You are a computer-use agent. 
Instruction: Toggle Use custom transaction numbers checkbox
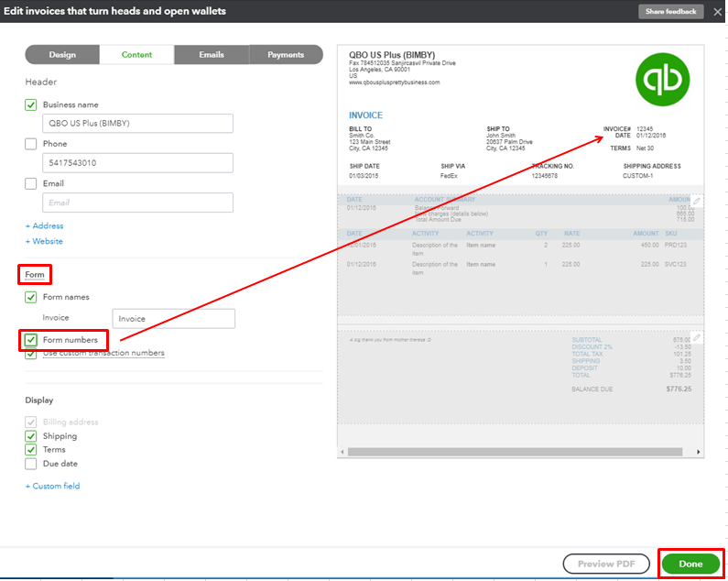point(30,354)
